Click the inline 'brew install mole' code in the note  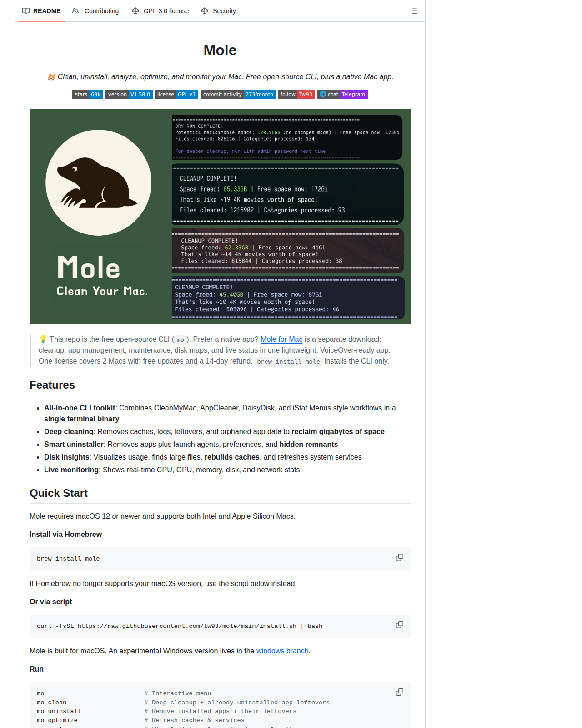(289, 362)
